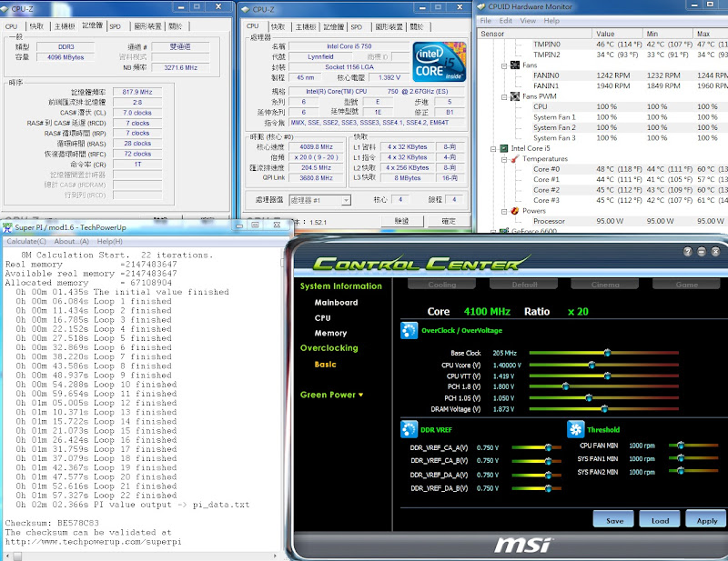This screenshot has height=561, width=728.
Task: Collapse the Powers tree node
Action: click(504, 212)
